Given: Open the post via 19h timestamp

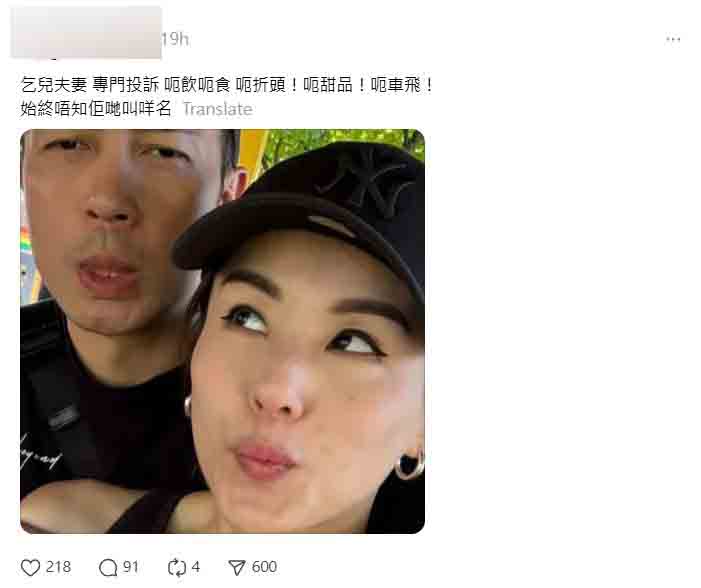Looking at the screenshot, I should (175, 39).
